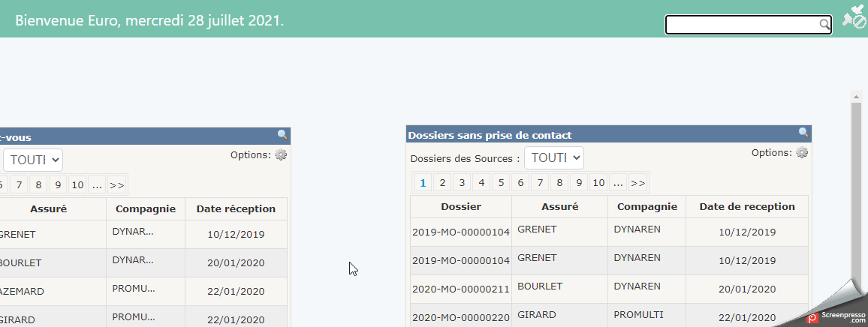This screenshot has height=327, width=868.
Task: Open Options gear in 'Dossiers sans prise de contact' panel
Action: [x=802, y=153]
